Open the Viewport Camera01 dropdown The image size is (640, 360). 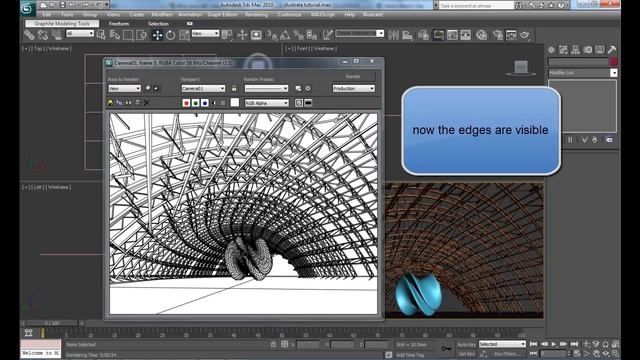point(203,89)
